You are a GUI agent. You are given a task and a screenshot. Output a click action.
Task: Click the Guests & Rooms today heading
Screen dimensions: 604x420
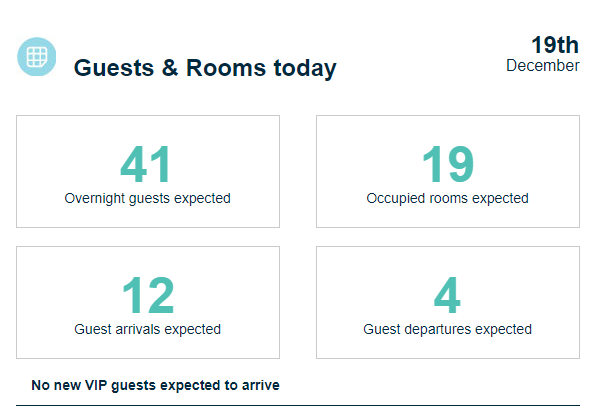point(205,68)
